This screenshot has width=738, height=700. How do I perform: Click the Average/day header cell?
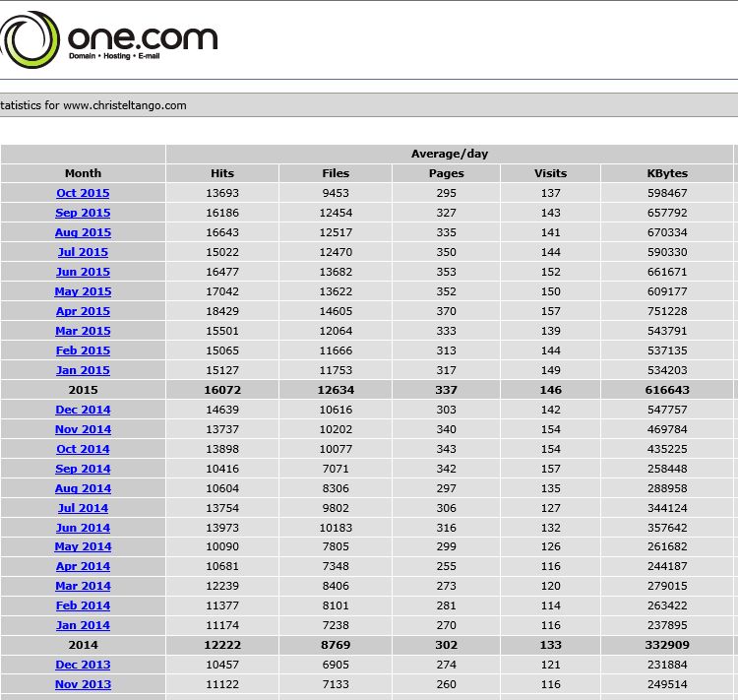(x=450, y=154)
